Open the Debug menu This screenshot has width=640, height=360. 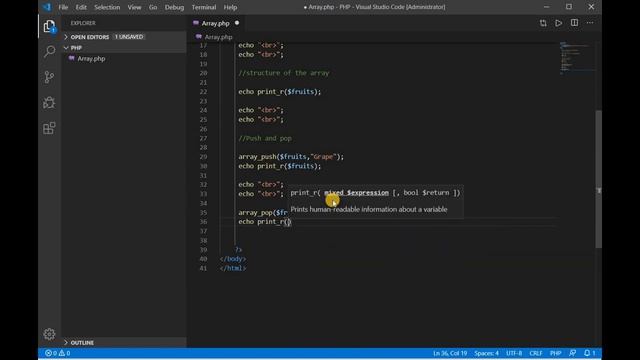point(174,7)
